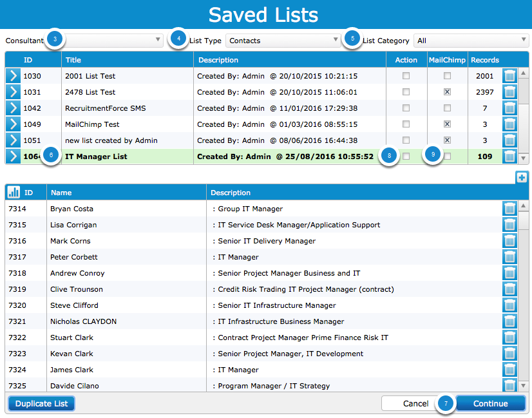
Task: Remove Kevan Clark from the list
Action: click(509, 354)
